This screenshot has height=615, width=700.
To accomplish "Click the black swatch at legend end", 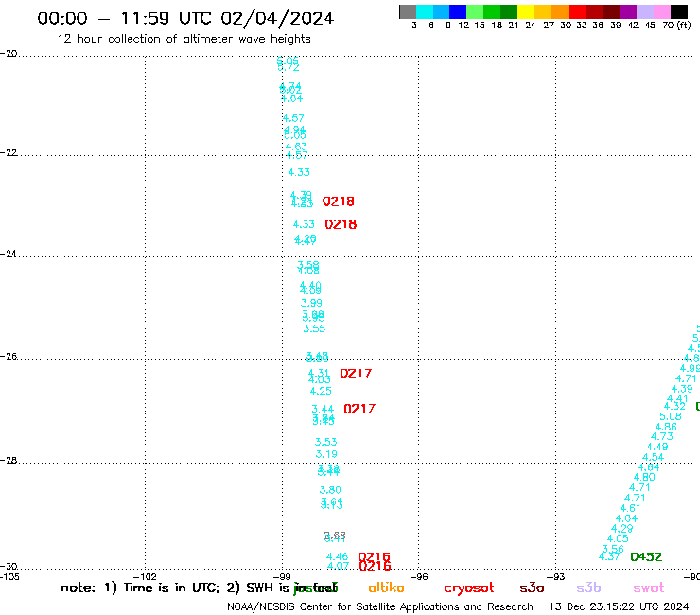I will (679, 11).
